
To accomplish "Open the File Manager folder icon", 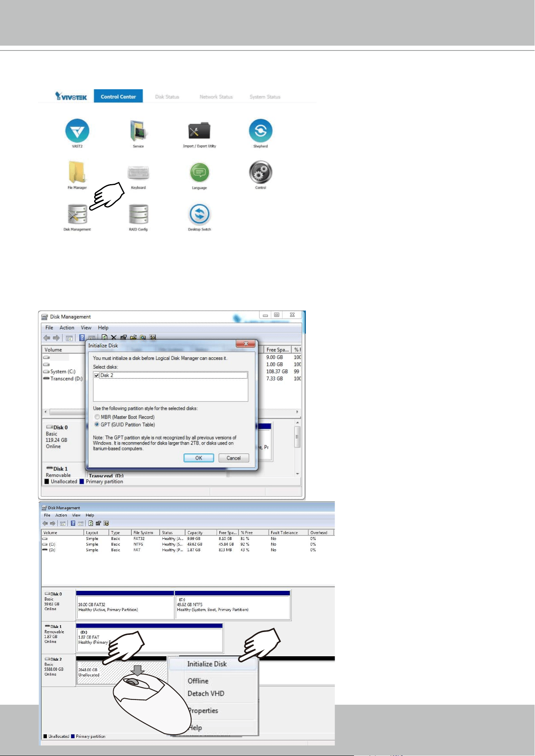I will tap(77, 172).
